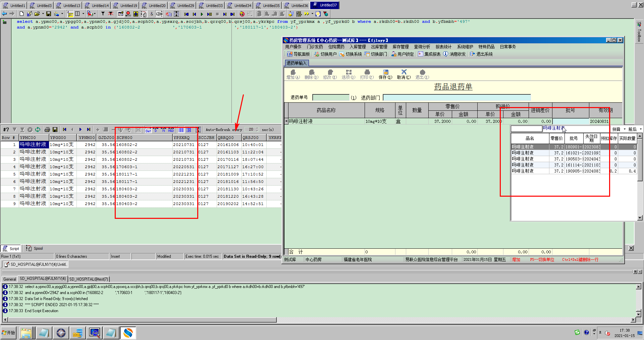Image resolution: width=644 pixels, height=340 pixels.
Task: Open the 入库管理 menu
Action: click(358, 47)
